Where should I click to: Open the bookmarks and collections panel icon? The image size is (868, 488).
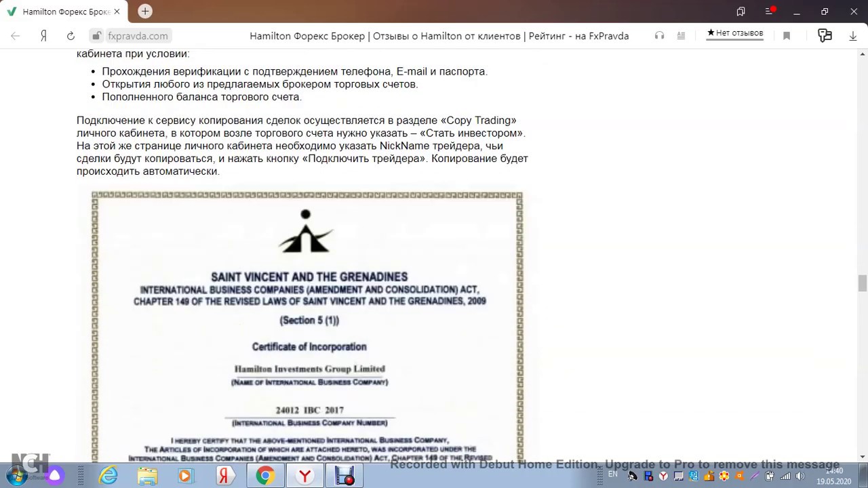741,12
